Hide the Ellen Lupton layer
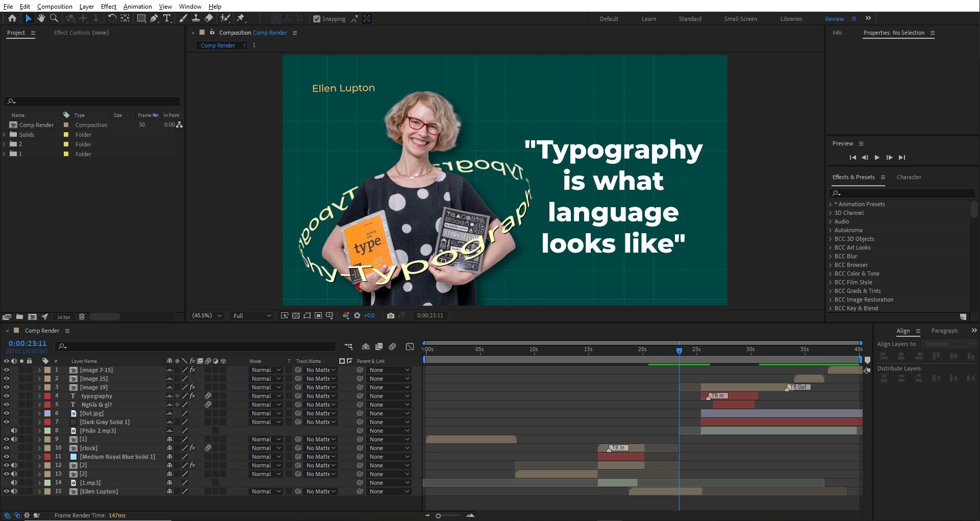Screen dimensions: 980x521 tap(6, 491)
